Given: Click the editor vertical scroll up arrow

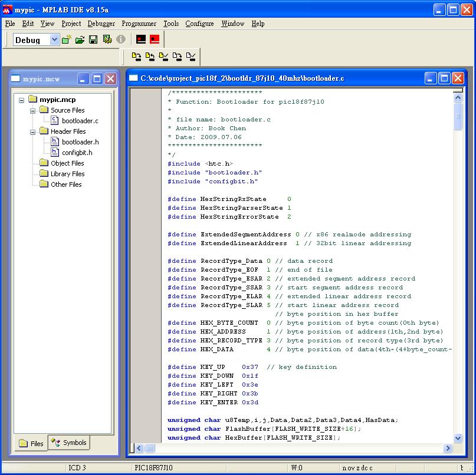Looking at the screenshot, I should click(x=458, y=97).
